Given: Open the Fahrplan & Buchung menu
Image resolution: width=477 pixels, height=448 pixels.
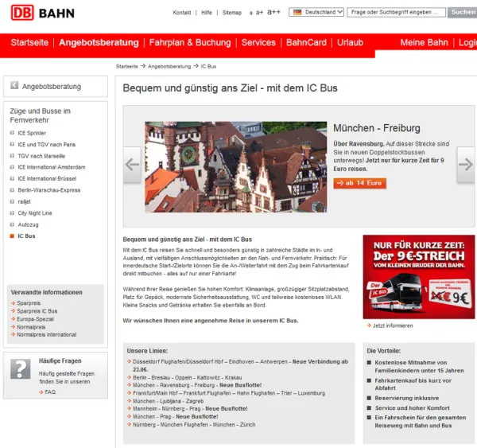Looking at the screenshot, I should tap(190, 43).
